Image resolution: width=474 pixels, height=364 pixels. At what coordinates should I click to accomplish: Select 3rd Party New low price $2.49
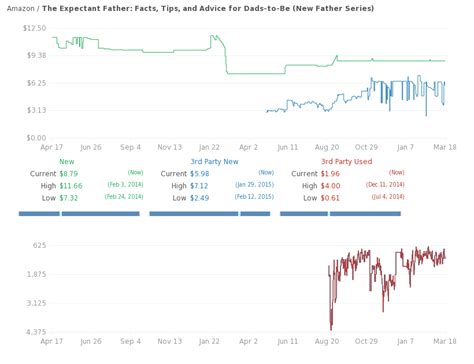click(200, 198)
